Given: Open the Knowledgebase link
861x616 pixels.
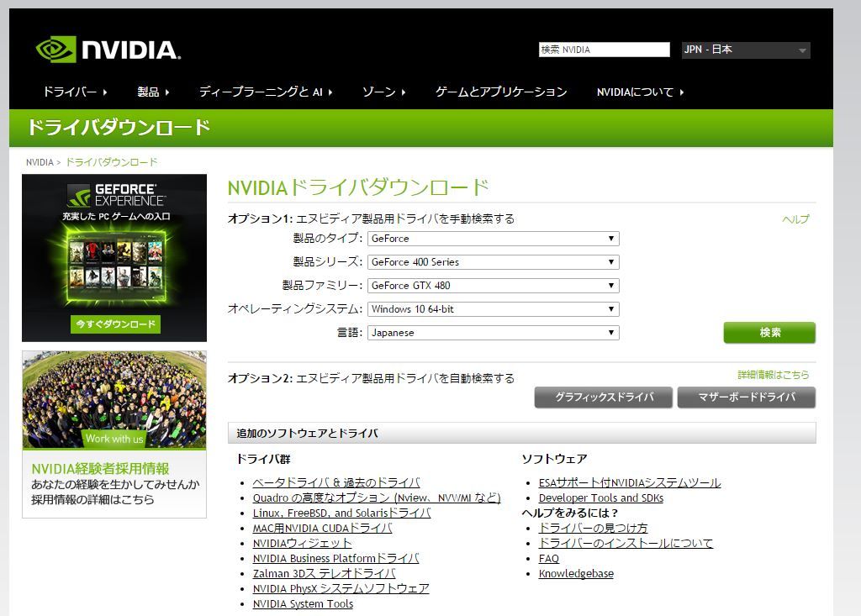Looking at the screenshot, I should tap(576, 573).
